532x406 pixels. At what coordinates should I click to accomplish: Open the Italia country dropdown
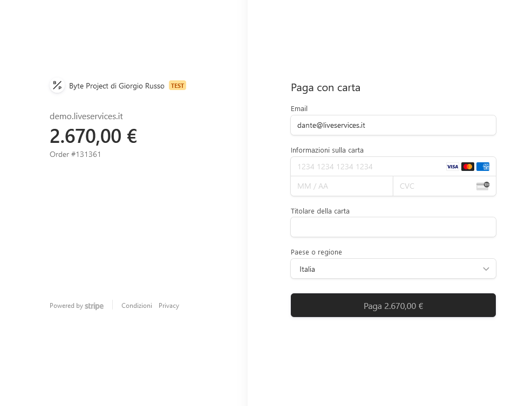tap(393, 269)
